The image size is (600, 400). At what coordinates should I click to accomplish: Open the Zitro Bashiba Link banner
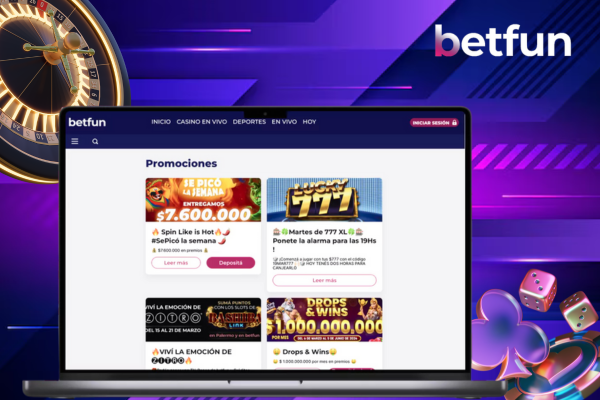click(203, 320)
